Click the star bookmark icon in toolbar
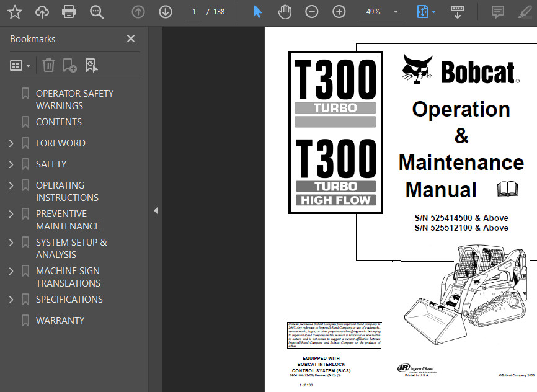 [x=15, y=12]
